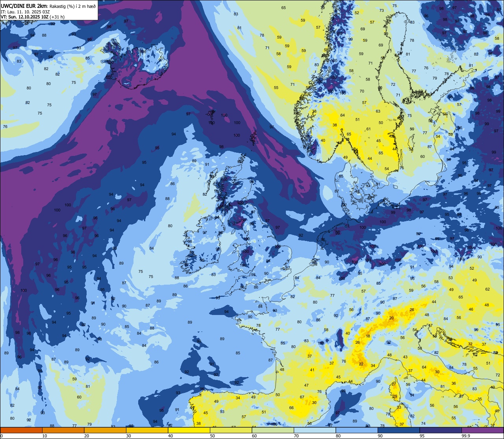
Task: Click the value "66" in northeastern Spain
Action: pos(291,408)
